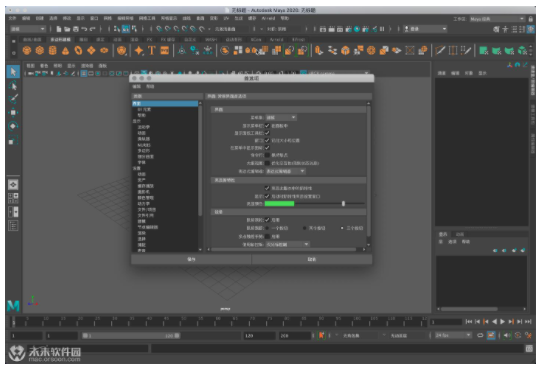Image resolution: width=538 pixels, height=369 pixels.
Task: Click the playback range slider bar
Action: [x=131, y=335]
